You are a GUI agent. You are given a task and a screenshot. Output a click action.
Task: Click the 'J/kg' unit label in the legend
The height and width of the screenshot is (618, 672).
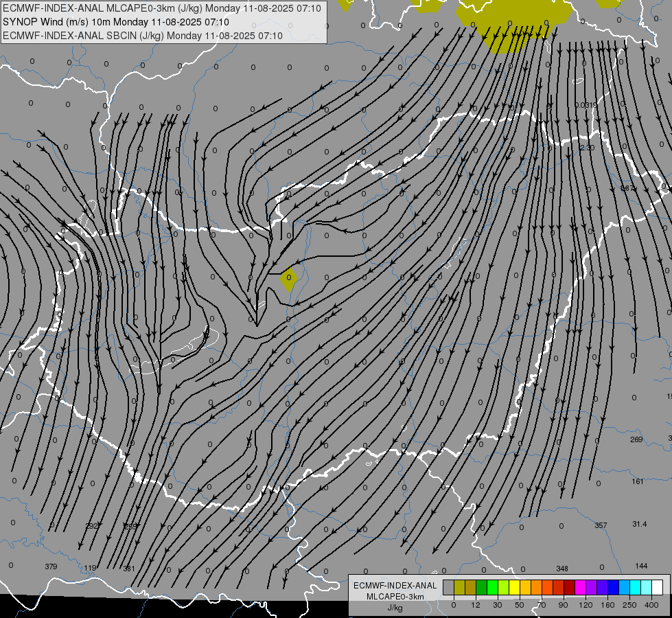point(395,608)
